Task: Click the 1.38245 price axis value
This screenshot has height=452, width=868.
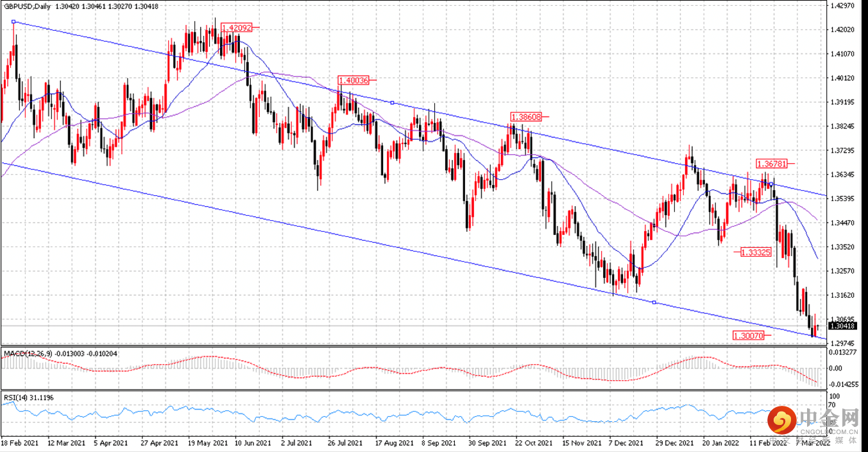Action: [x=843, y=126]
